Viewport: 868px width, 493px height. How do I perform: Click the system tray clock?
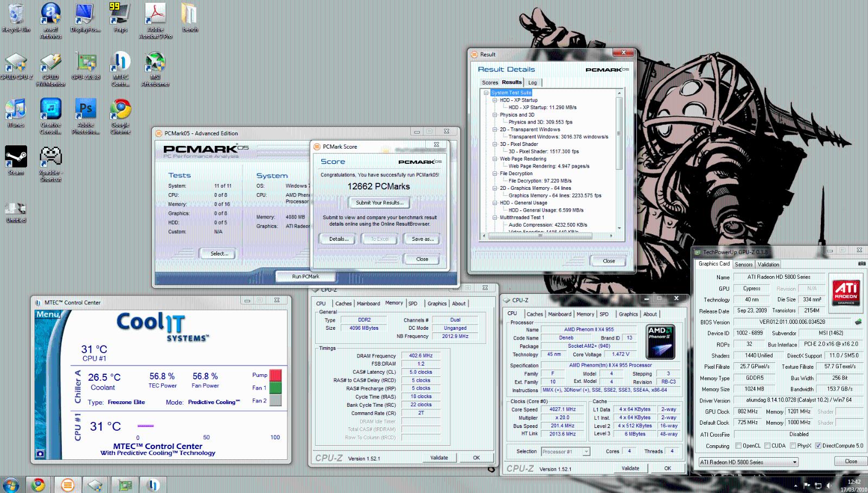point(854,485)
